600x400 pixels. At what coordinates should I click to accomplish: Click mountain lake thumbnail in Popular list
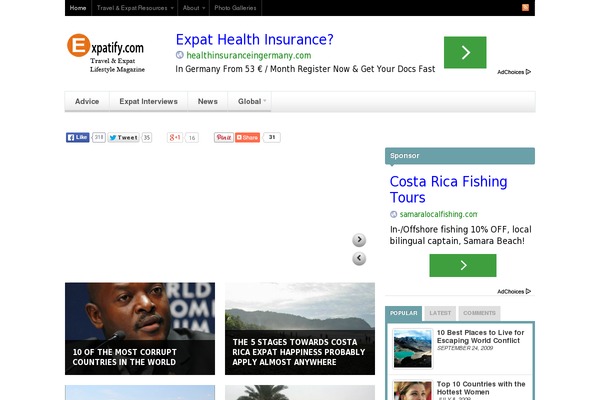click(412, 349)
